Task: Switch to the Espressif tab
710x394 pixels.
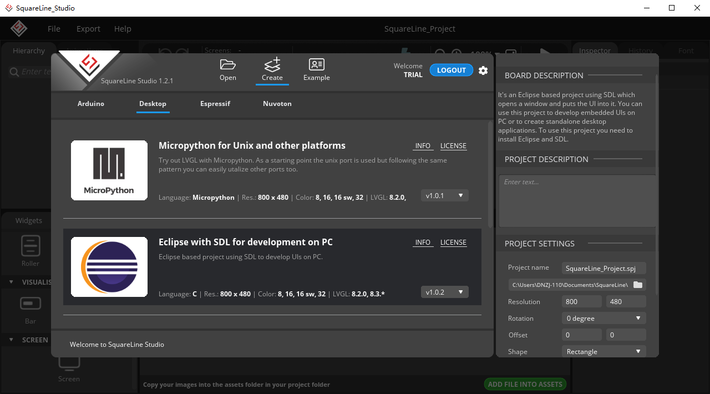Action: (215, 104)
